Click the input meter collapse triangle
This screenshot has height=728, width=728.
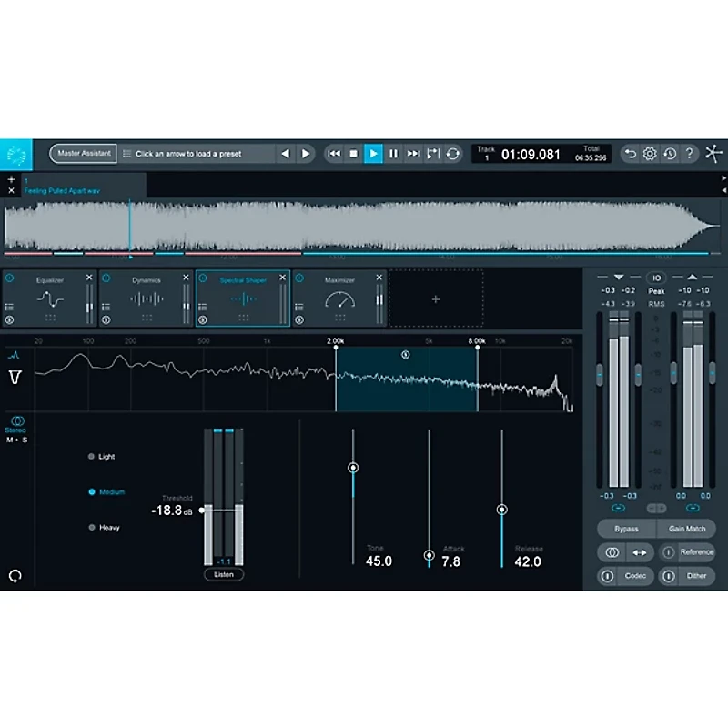pos(619,276)
